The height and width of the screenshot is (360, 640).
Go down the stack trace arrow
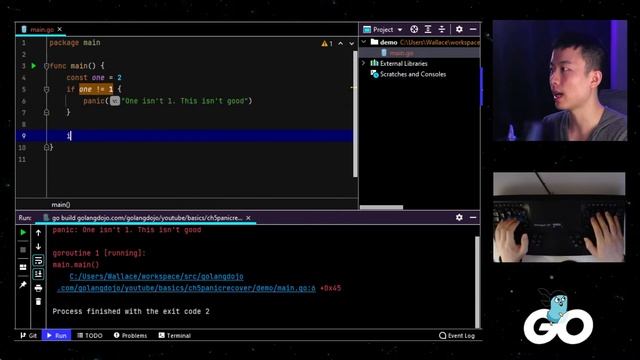pyautogui.click(x=38, y=247)
